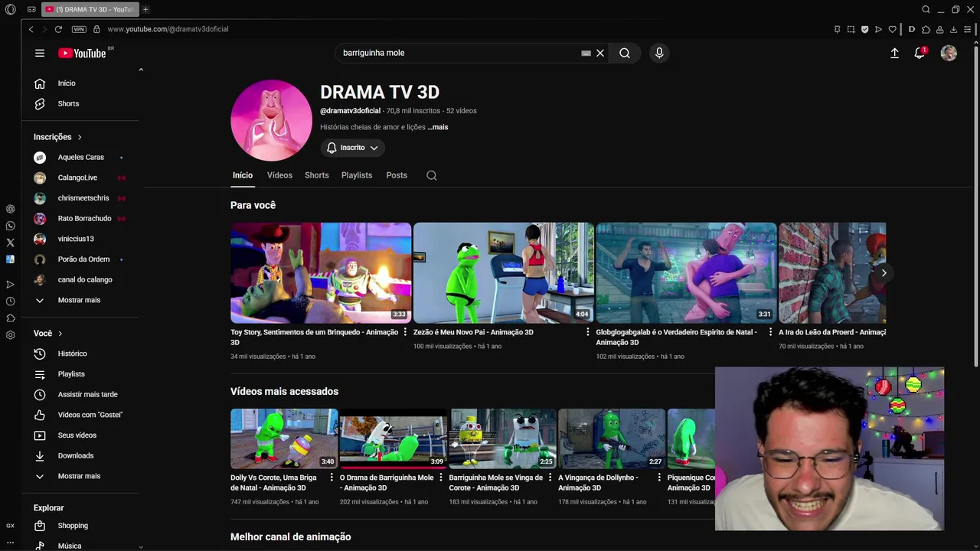The height and width of the screenshot is (551, 980).
Task: Go back to previous page
Action: click(x=31, y=29)
